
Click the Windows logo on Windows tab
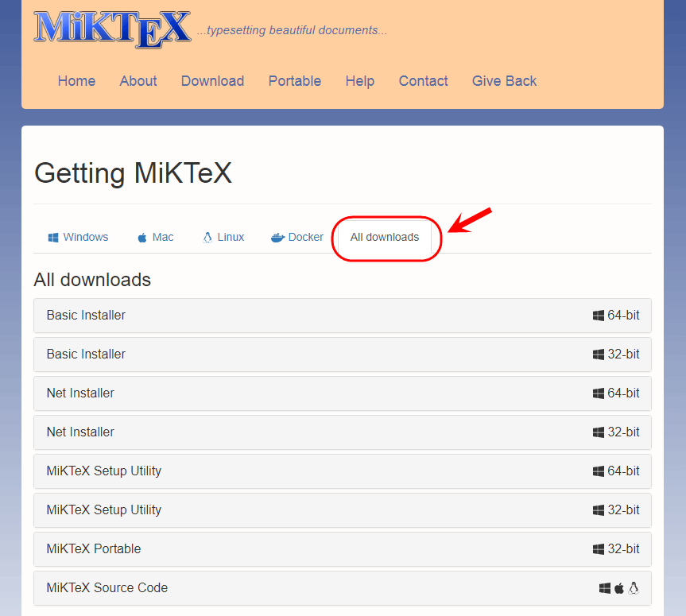point(53,238)
